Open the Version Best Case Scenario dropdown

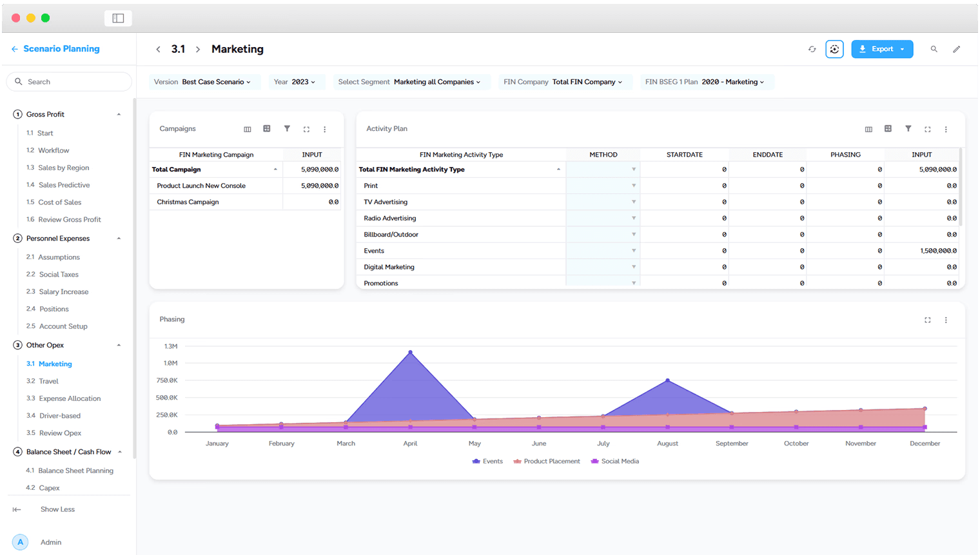click(x=202, y=82)
